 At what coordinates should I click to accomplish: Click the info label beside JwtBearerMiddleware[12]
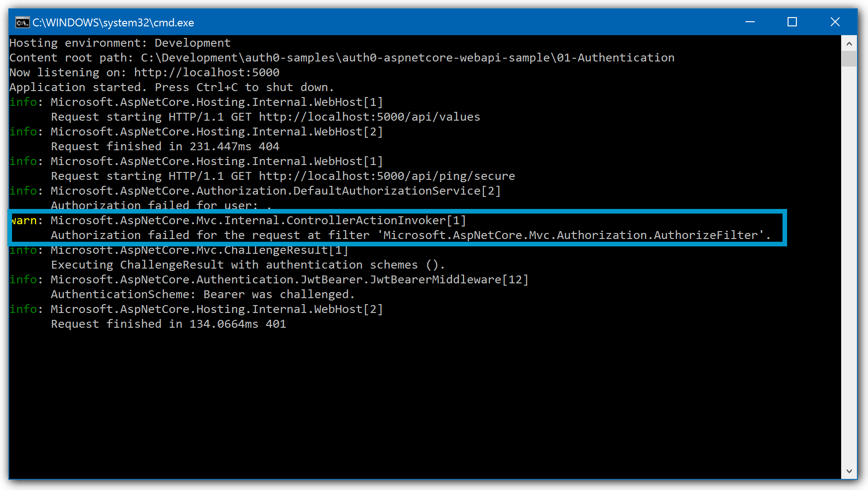point(22,279)
